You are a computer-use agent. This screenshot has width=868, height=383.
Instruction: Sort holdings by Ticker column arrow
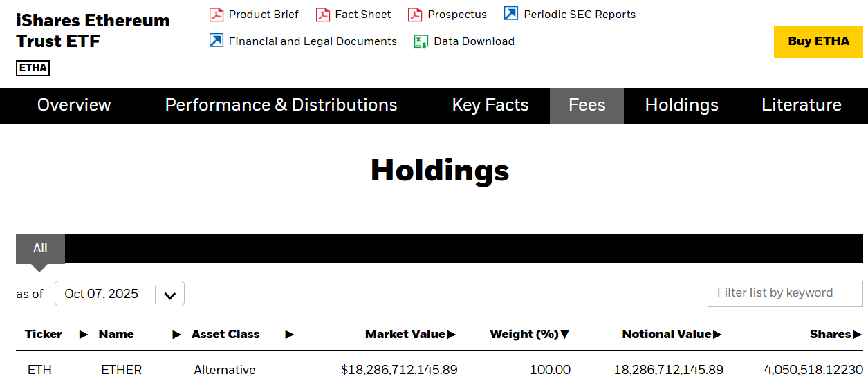pyautogui.click(x=84, y=335)
